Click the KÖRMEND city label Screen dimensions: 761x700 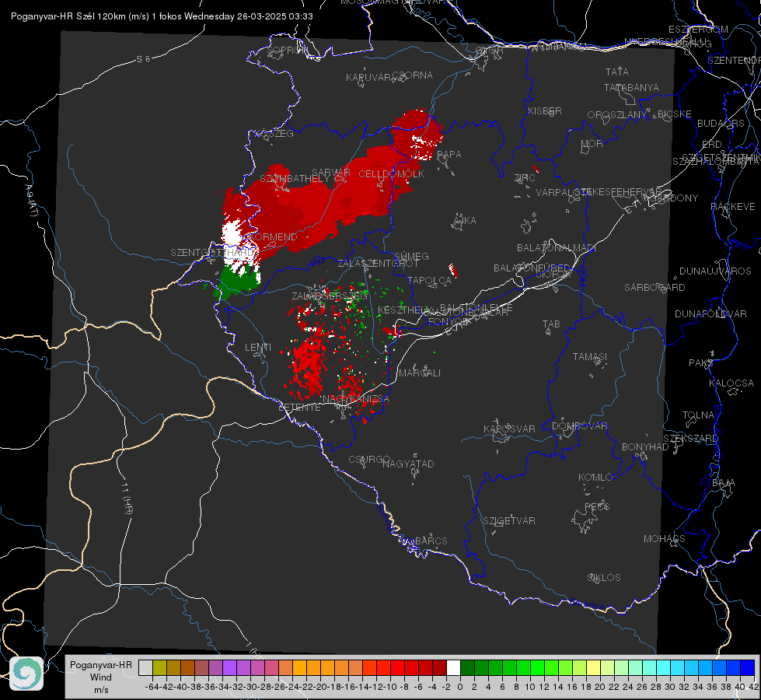[x=272, y=237]
